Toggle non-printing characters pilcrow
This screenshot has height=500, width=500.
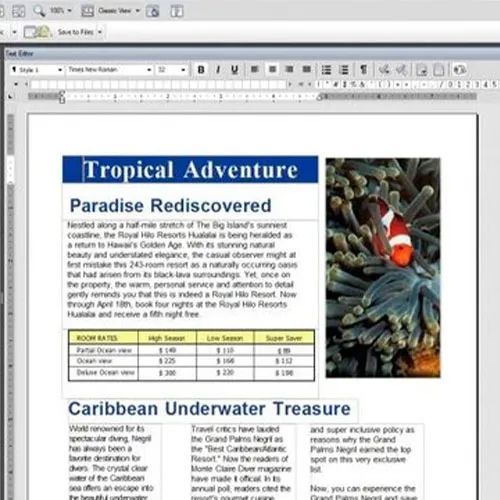[364, 70]
